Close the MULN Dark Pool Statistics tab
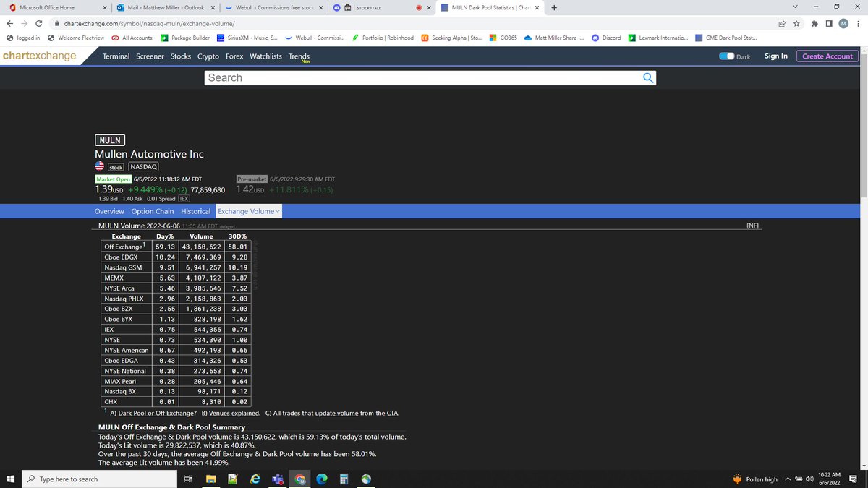 click(536, 8)
